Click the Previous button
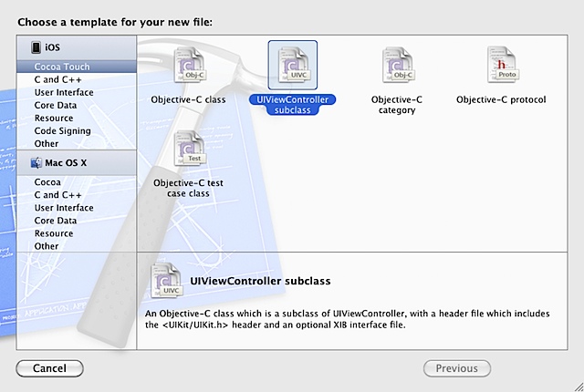This screenshot has width=584, height=392. tap(456, 368)
